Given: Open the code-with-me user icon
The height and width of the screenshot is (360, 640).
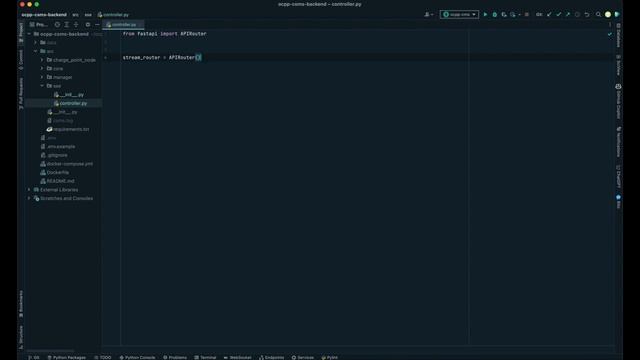Looking at the screenshot, I should [x=429, y=14].
